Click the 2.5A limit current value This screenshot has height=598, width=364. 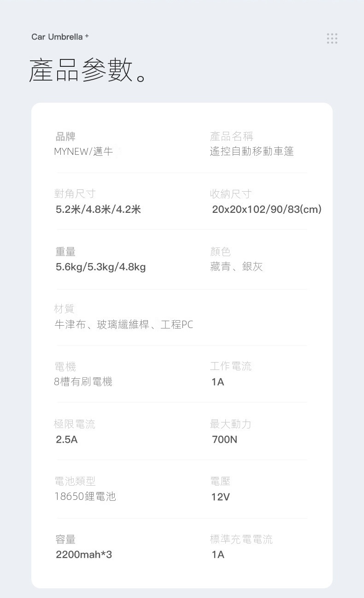[67, 440]
